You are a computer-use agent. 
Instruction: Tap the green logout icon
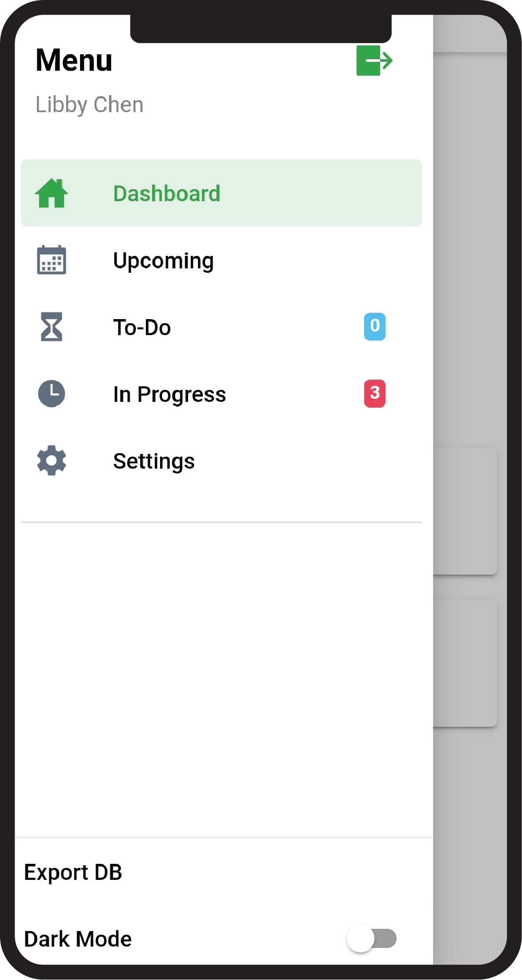374,61
